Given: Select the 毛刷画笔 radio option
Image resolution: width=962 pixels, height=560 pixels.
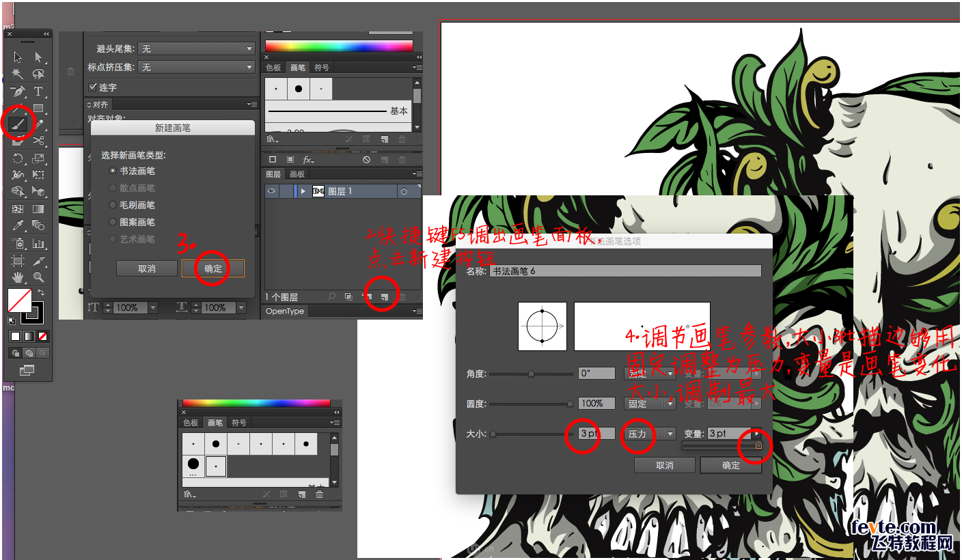Looking at the screenshot, I should (x=113, y=205).
